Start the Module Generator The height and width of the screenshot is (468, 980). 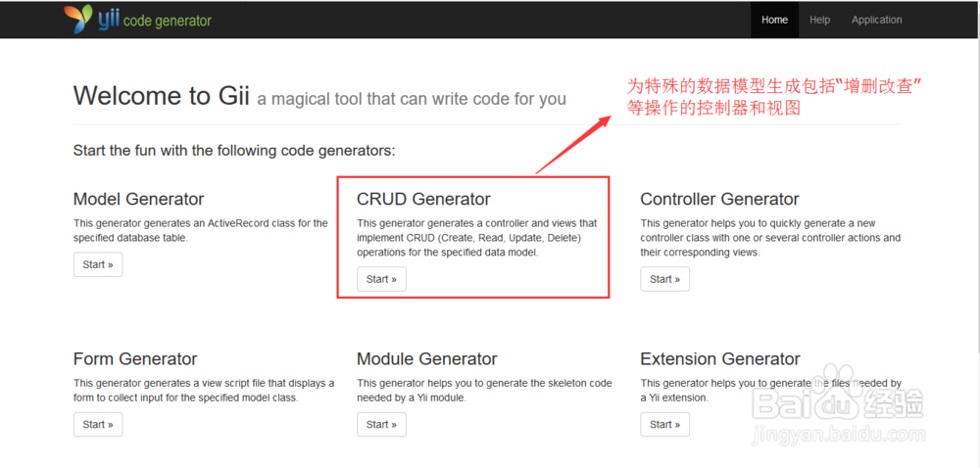coord(381,424)
